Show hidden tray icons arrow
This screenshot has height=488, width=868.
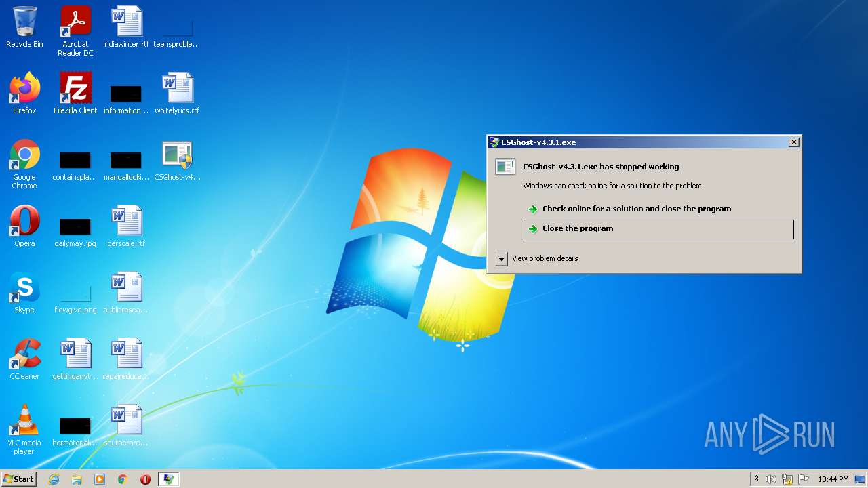click(x=756, y=479)
